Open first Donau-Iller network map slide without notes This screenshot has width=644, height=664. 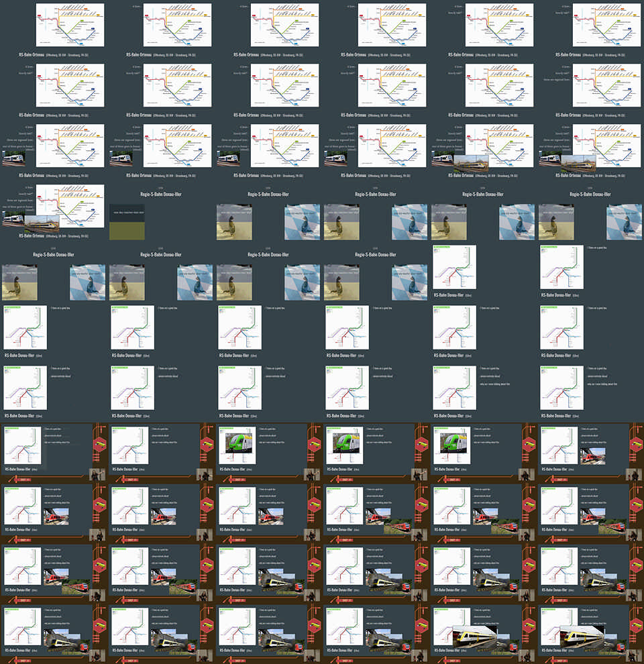[x=454, y=268]
